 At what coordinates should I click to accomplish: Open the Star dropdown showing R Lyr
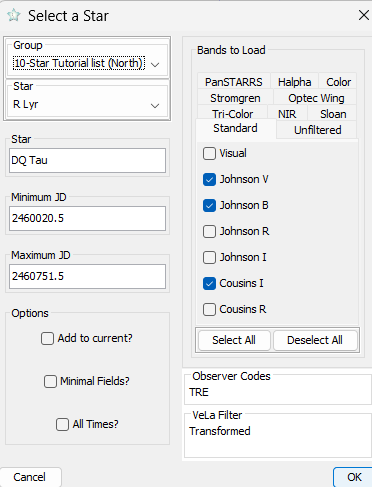87,105
